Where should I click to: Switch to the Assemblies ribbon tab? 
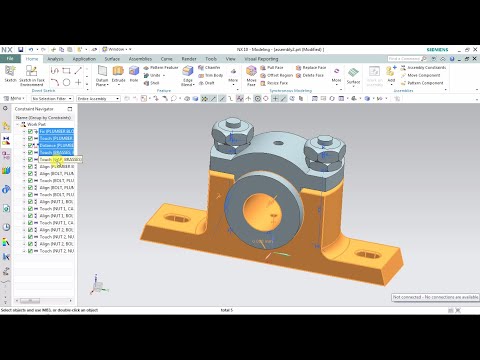tap(140, 59)
